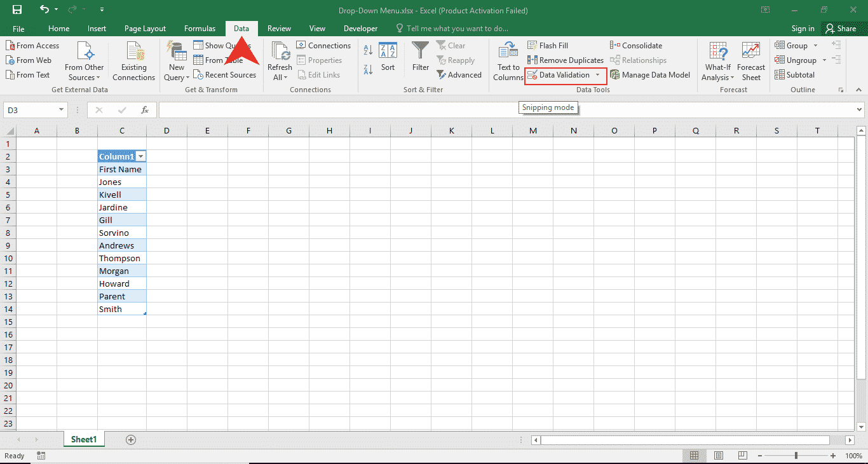
Task: Switch to the Developer tab
Action: click(x=360, y=29)
